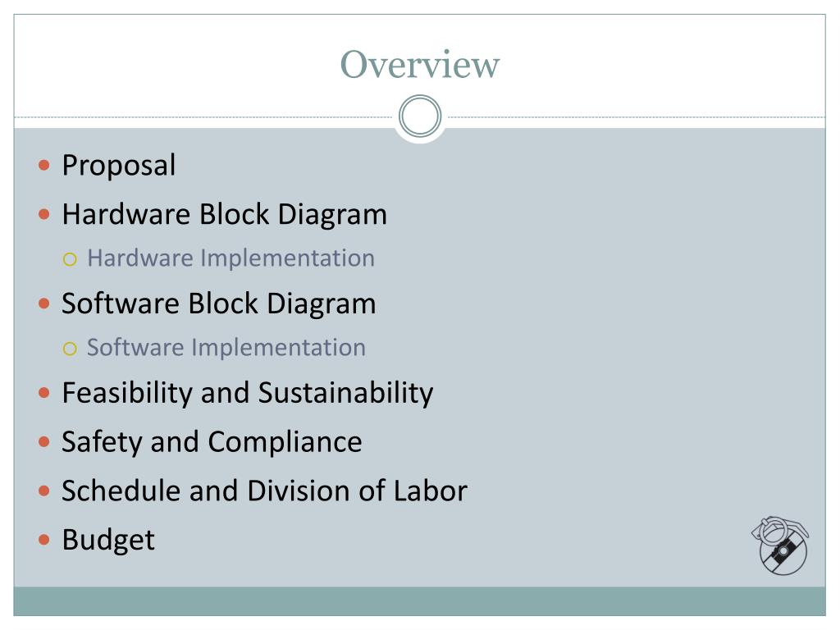This screenshot has height=630, width=840.
Task: Click the Feasibility and Sustainability text
Action: pos(248,393)
